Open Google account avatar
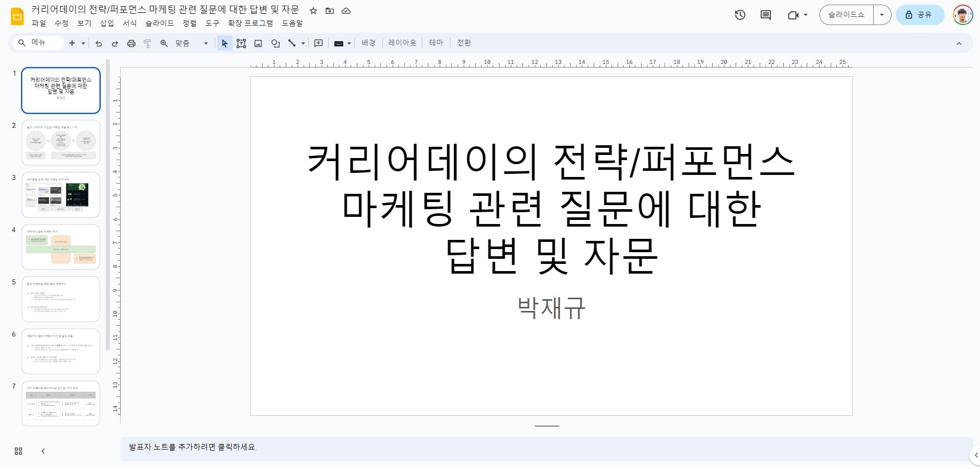The height and width of the screenshot is (469, 980). 963,15
